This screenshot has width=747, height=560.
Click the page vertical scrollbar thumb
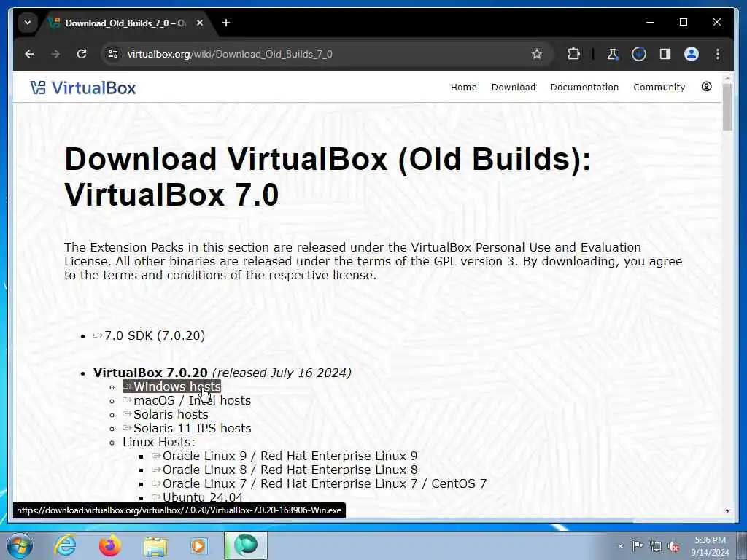point(727,107)
